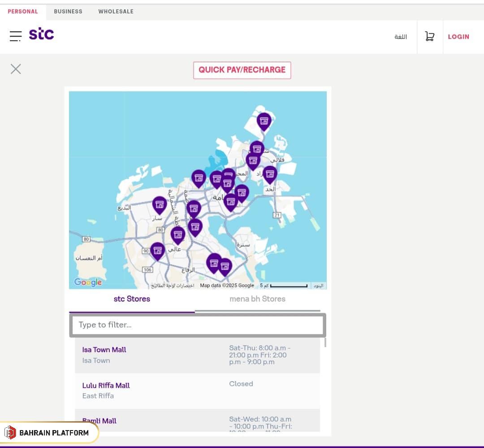Click the northernmost store marker on the map
The height and width of the screenshot is (448, 484).
[x=264, y=121]
